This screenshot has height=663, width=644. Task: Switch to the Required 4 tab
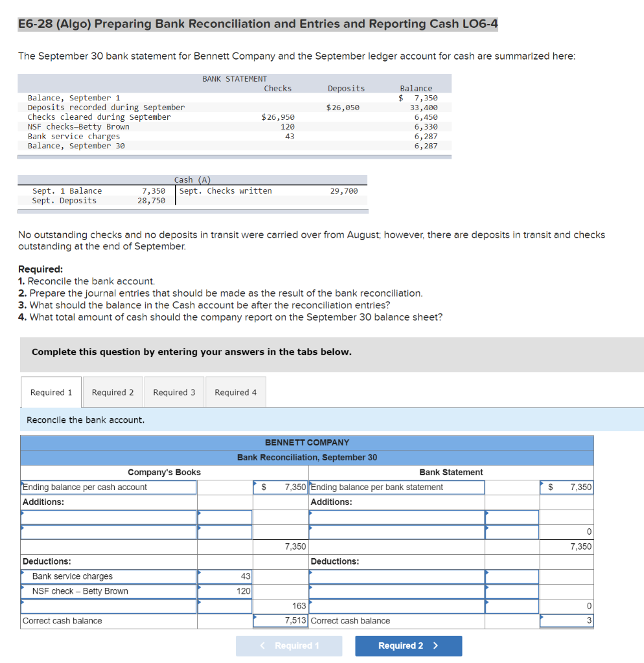235,392
